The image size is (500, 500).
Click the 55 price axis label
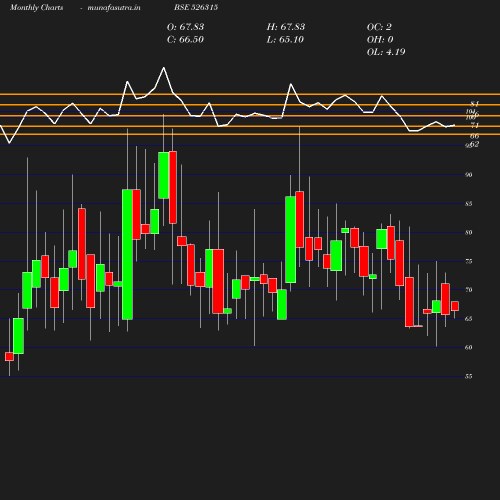click(x=469, y=376)
